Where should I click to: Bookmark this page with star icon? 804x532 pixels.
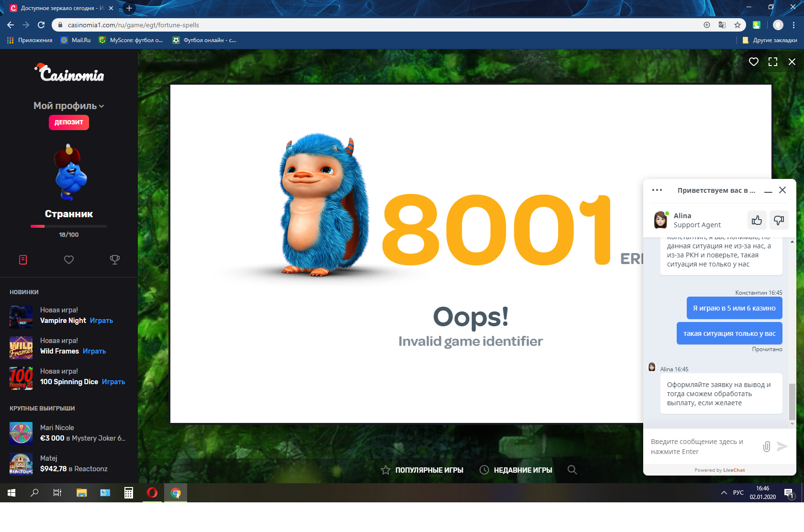click(737, 25)
